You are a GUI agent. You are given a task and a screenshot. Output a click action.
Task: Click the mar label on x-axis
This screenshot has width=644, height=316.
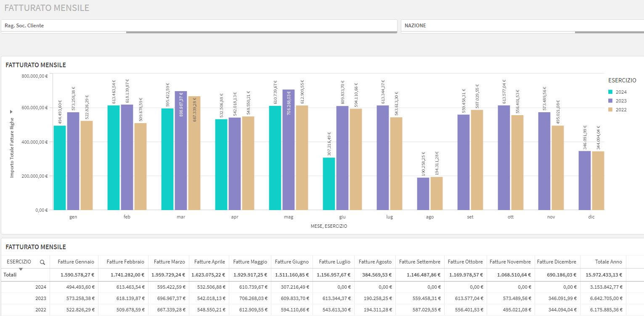coord(181,217)
